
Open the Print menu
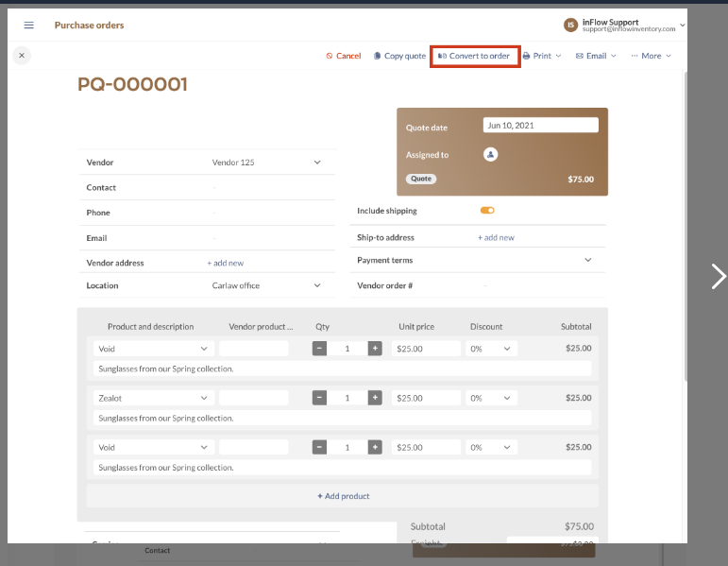coord(541,56)
